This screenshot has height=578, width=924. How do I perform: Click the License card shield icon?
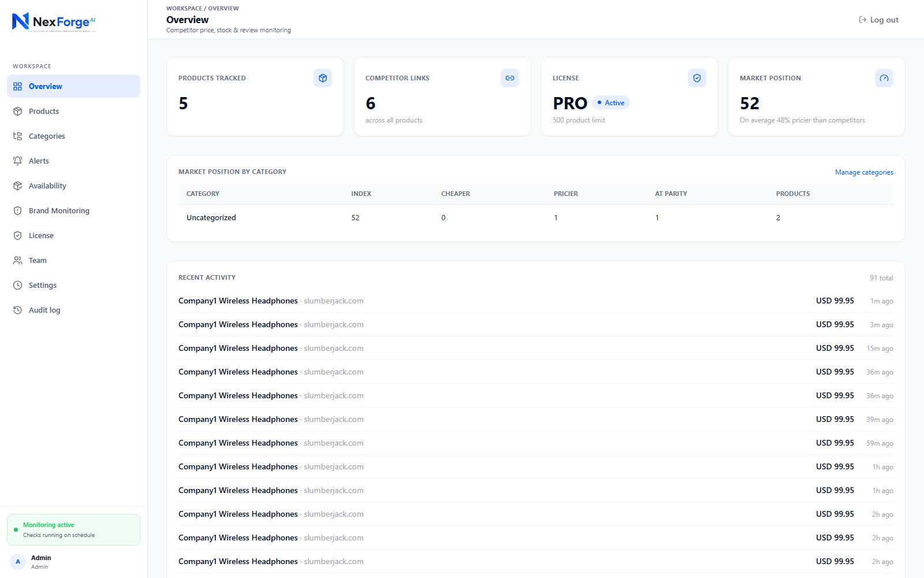click(x=697, y=78)
